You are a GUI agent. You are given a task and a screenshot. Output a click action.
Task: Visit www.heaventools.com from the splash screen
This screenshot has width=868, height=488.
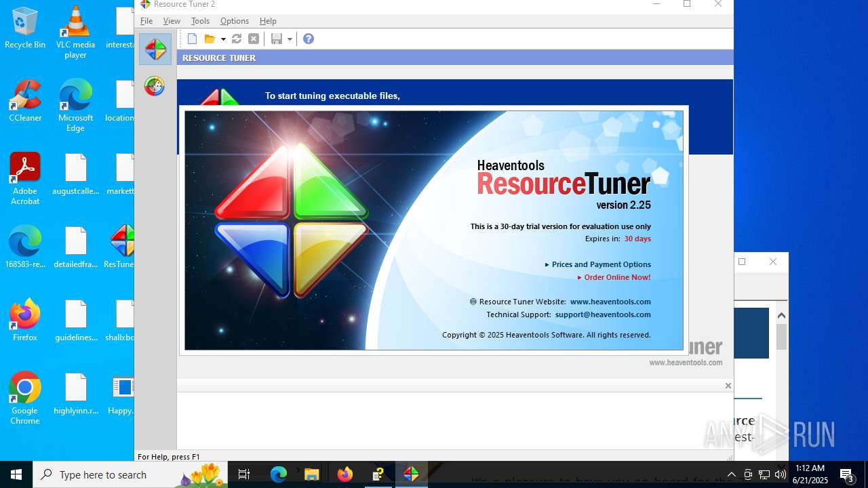point(610,302)
